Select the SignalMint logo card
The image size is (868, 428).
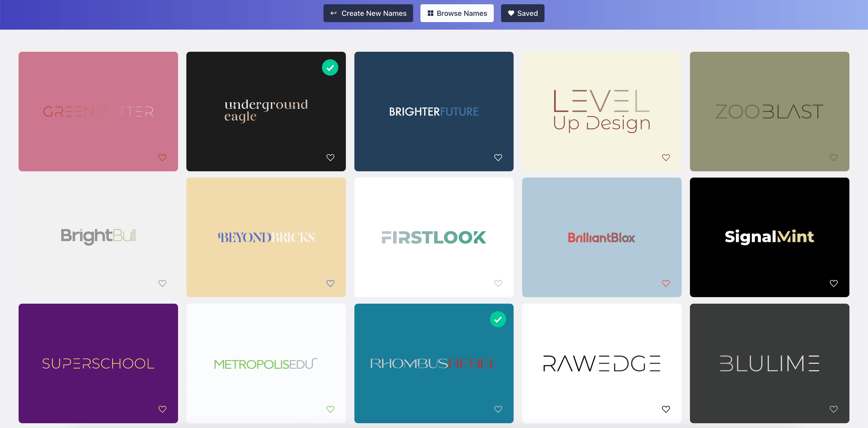coord(769,237)
